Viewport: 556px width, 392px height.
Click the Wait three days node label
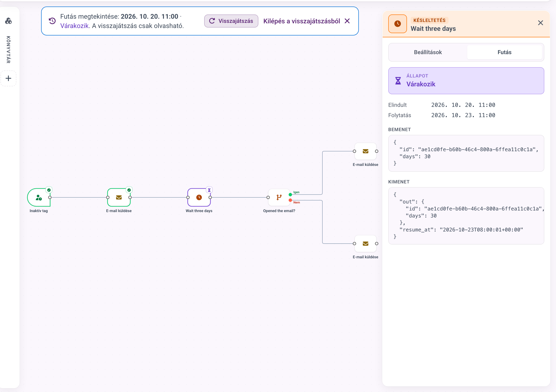(199, 211)
